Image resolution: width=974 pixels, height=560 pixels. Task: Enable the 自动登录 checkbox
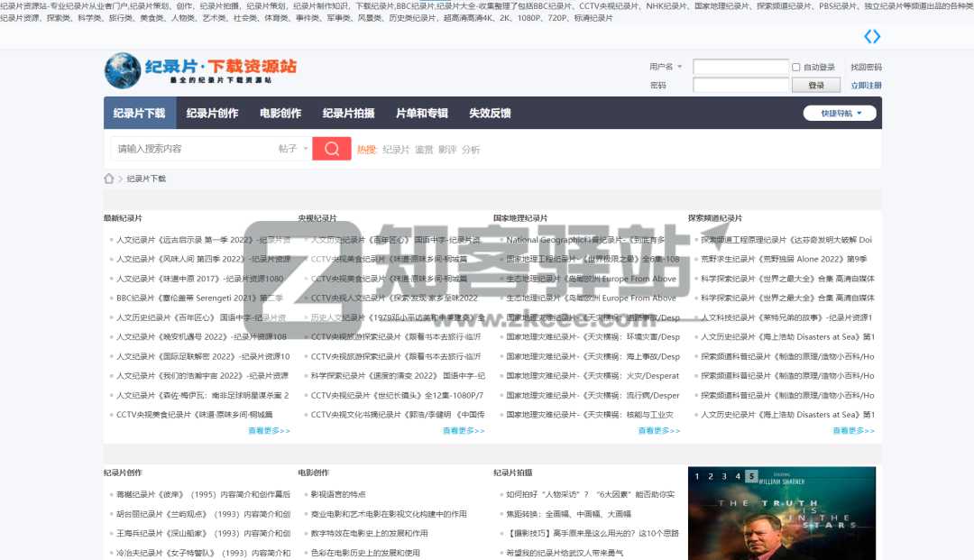coord(797,66)
